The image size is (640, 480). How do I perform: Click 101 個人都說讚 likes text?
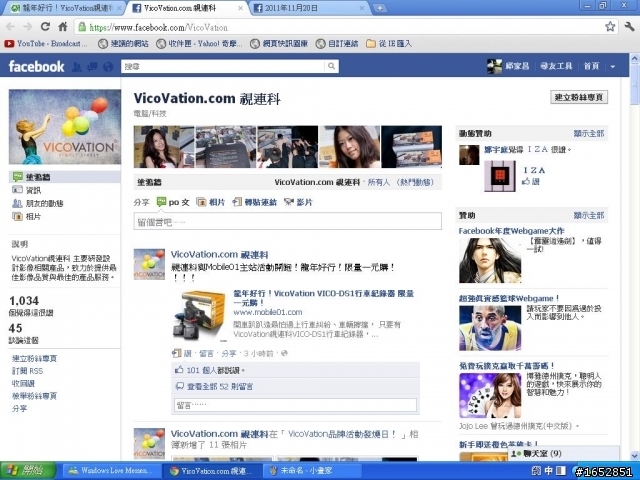(216, 370)
